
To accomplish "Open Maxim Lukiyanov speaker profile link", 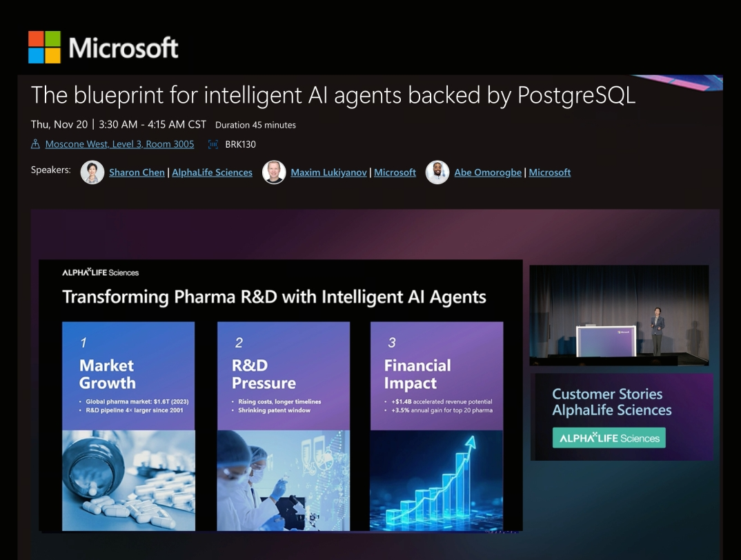I will click(328, 172).
